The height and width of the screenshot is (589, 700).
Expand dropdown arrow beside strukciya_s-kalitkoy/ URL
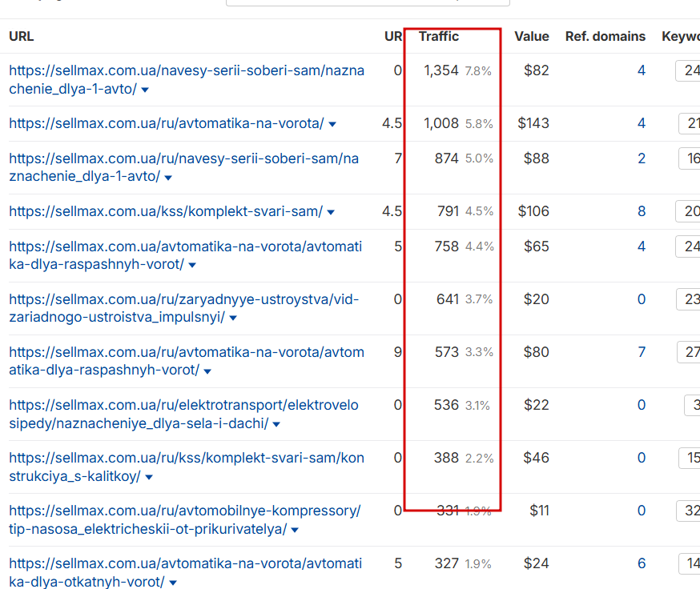coord(149,477)
